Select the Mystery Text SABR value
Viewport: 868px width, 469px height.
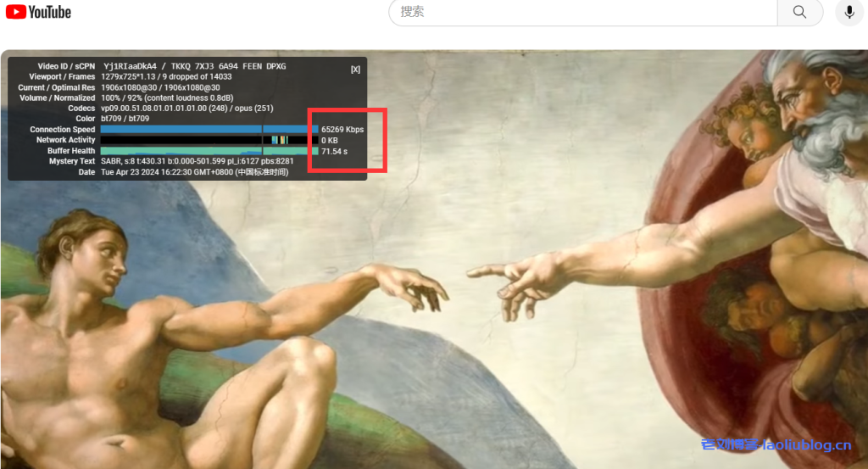coord(197,161)
